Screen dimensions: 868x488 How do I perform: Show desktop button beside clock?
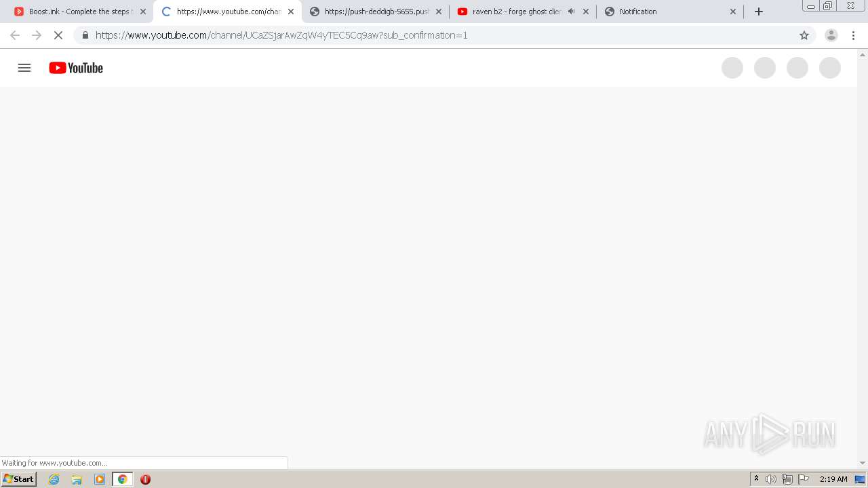point(861,479)
